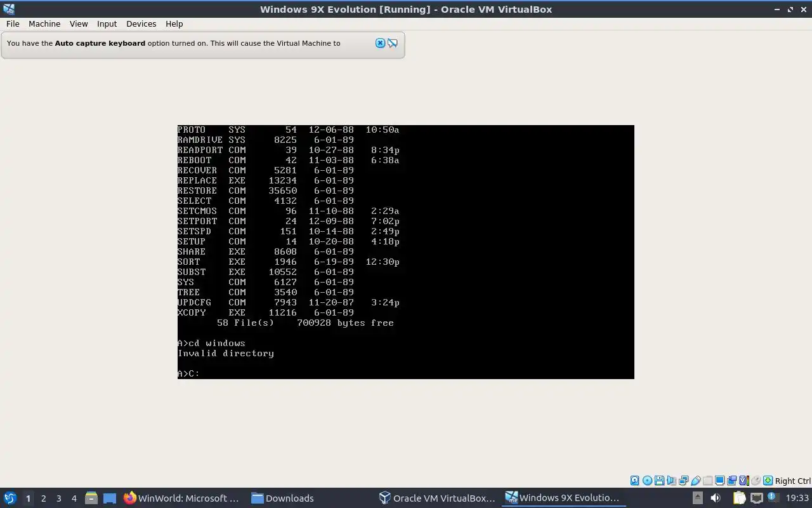The width and height of the screenshot is (812, 508).
Task: Click the audio indicator in VirtualBox status bar
Action: 671,481
